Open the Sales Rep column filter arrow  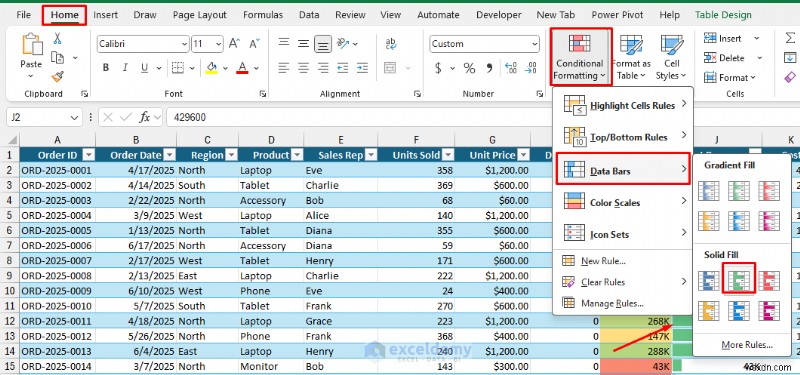371,155
